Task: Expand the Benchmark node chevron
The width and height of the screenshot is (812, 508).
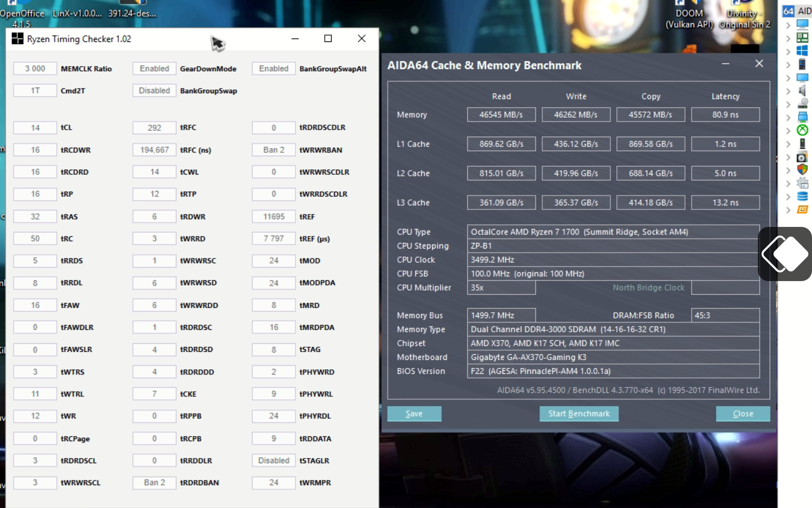Action: tap(788, 210)
